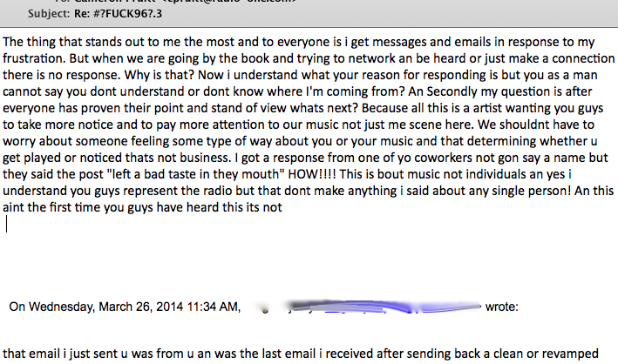Click the word "frustration" starting second line
Screen dimensions: 618x364
pyautogui.click(x=34, y=58)
